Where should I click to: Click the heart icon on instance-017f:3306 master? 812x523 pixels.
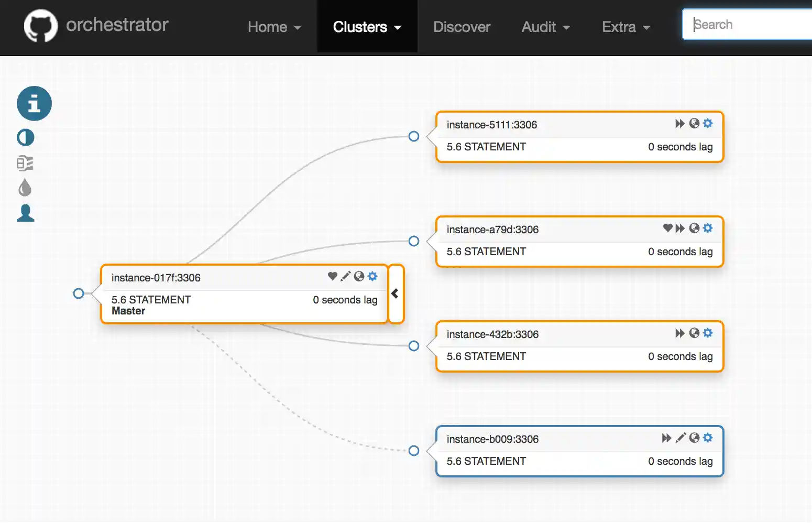click(x=332, y=276)
